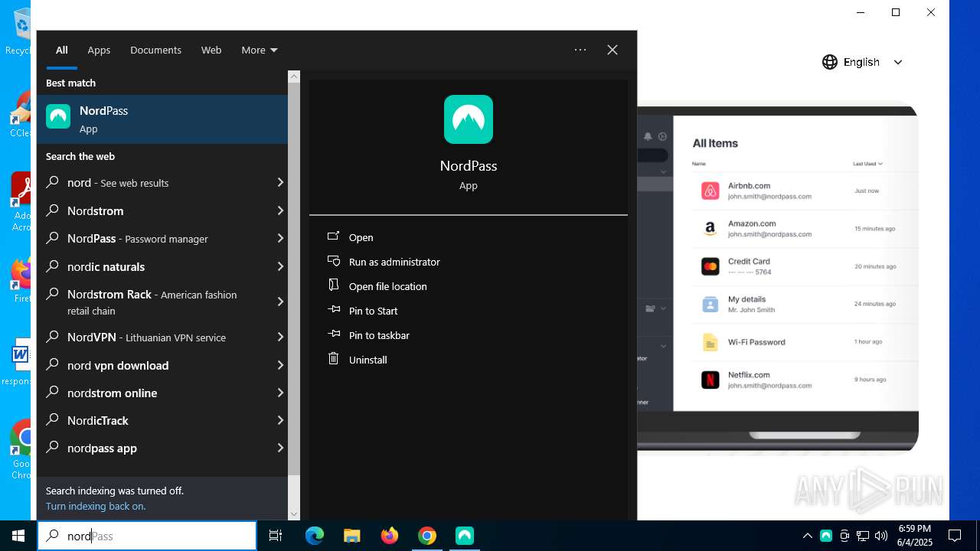Select the nordic naturals suggestion
This screenshot has height=551, width=980.
162,266
